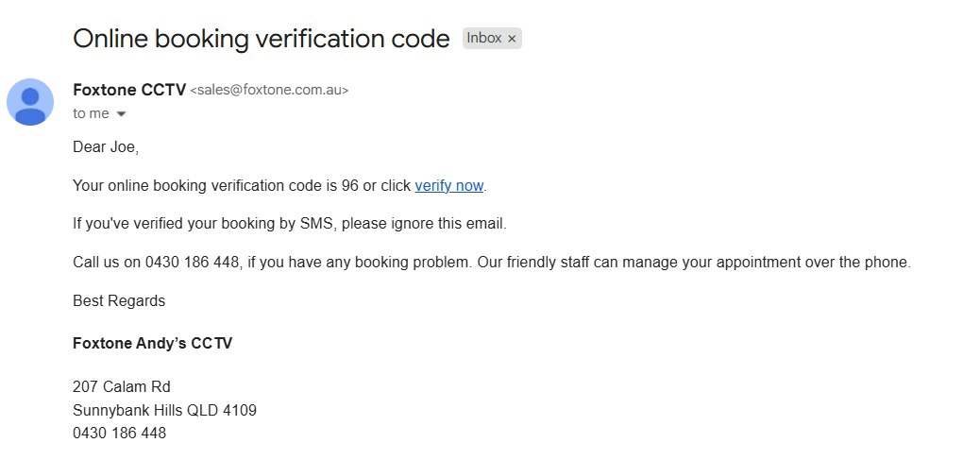Viewport: 980px width, 460px height.
Task: Click the "to me" recipient text
Action: (91, 114)
